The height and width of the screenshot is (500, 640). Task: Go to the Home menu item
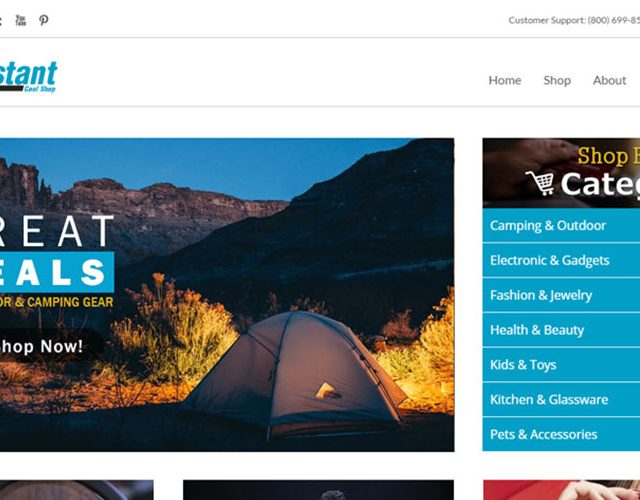(505, 80)
